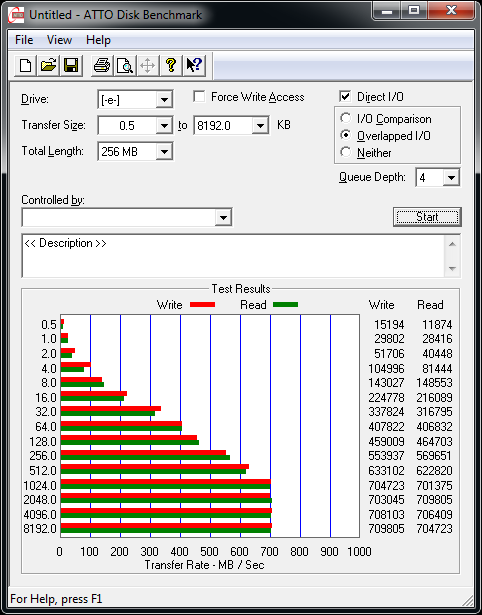
Task: Save results with floppy disk icon
Action: pyautogui.click(x=71, y=65)
